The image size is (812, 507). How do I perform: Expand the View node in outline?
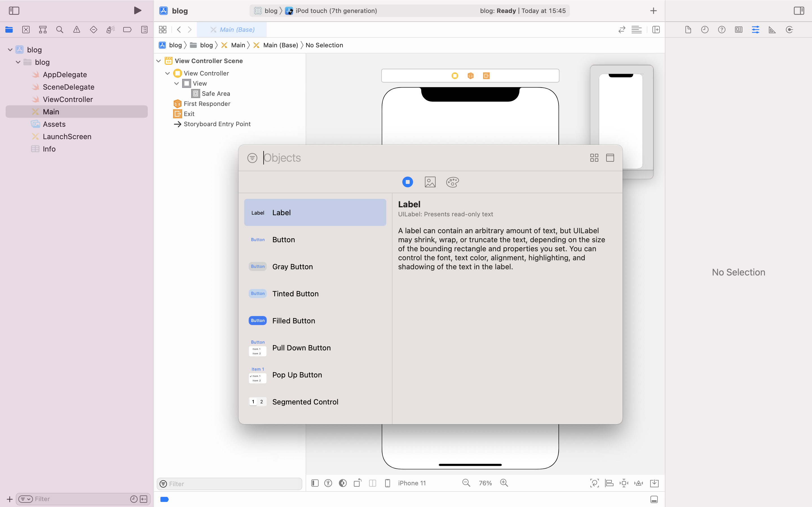176,83
